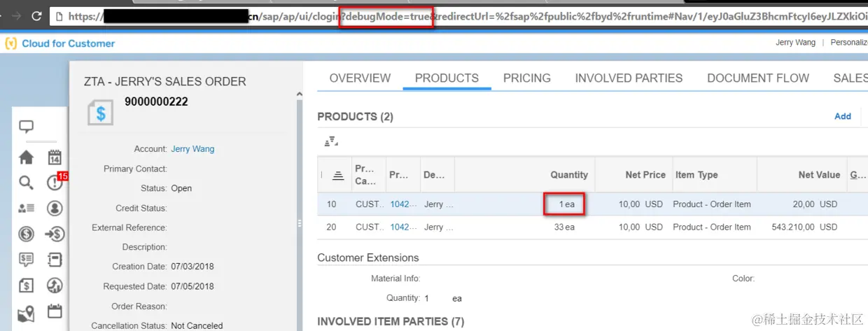The image size is (868, 331).
Task: Sort by Item Type column header
Action: point(696,175)
